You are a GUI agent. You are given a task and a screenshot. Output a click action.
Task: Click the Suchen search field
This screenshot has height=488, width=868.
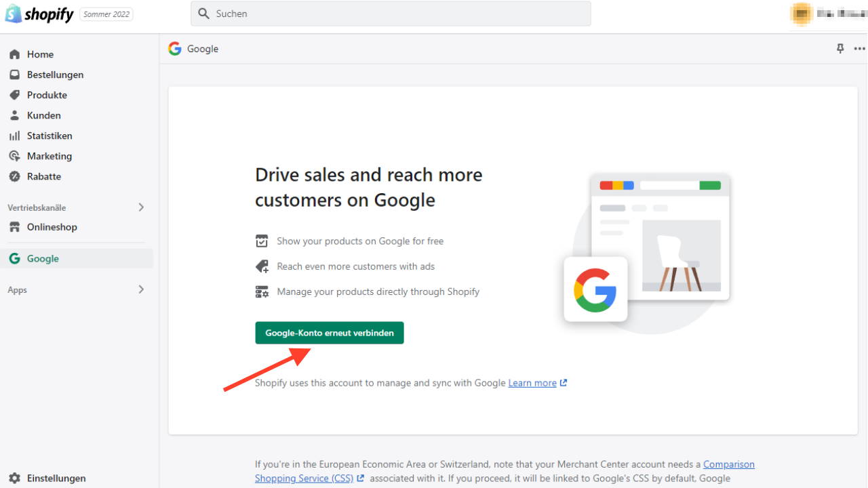(x=391, y=14)
